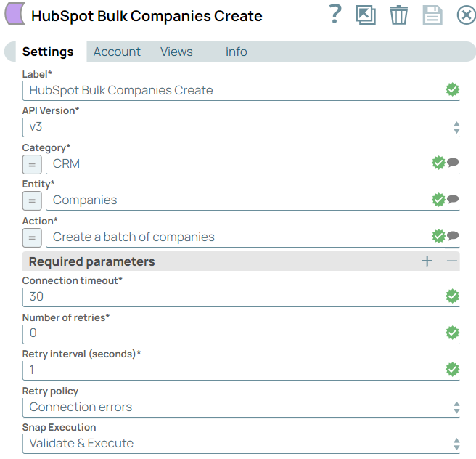The image size is (476, 459).
Task: Open the help question mark icon
Action: 335,15
